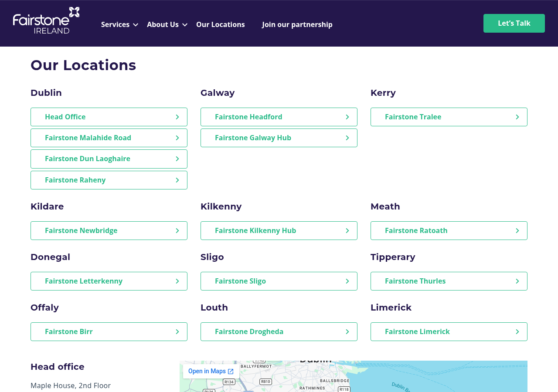Image resolution: width=558 pixels, height=392 pixels.
Task: Select Fairstone Headford location
Action: tap(279, 117)
